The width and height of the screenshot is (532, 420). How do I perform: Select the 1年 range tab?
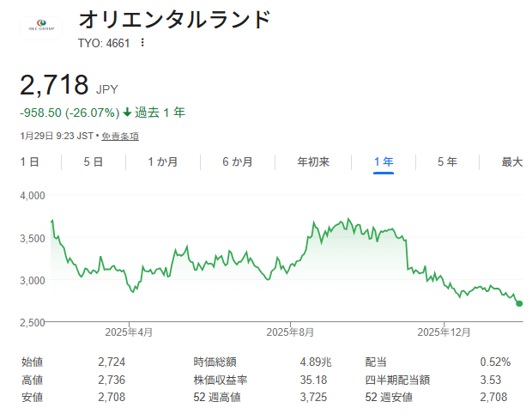point(384,162)
